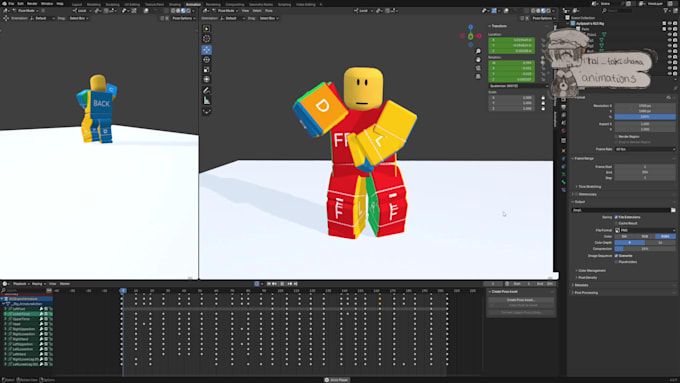Screen dimensions: 680x383
Task: Click the blue Z axis gizmo ball
Action: tap(471, 27)
